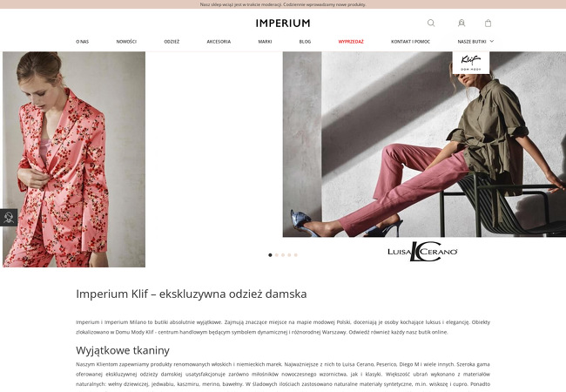Open the ODZIEŻ menu

172,42
